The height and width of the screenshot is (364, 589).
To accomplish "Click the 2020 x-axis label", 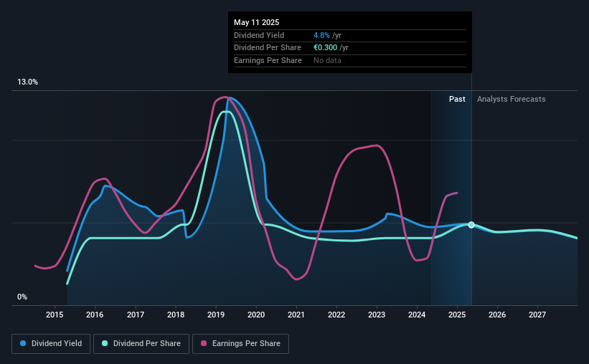I will click(256, 315).
